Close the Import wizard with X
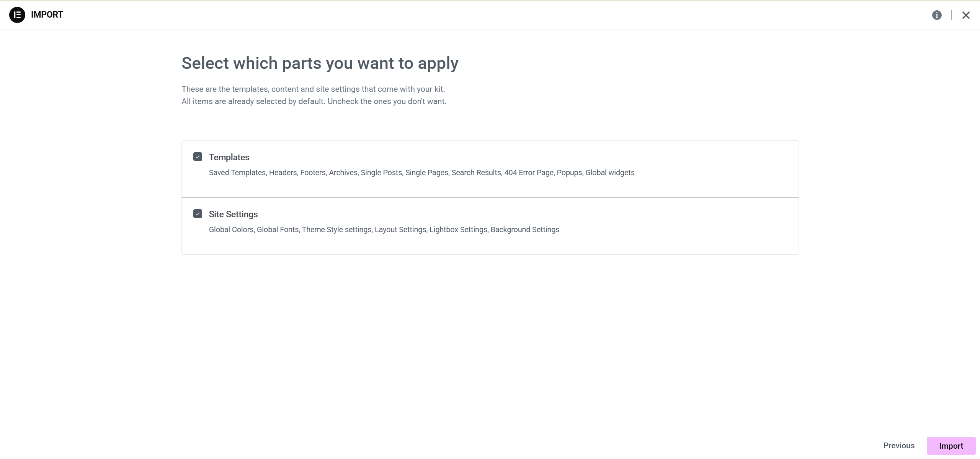The width and height of the screenshot is (980, 459). (966, 15)
